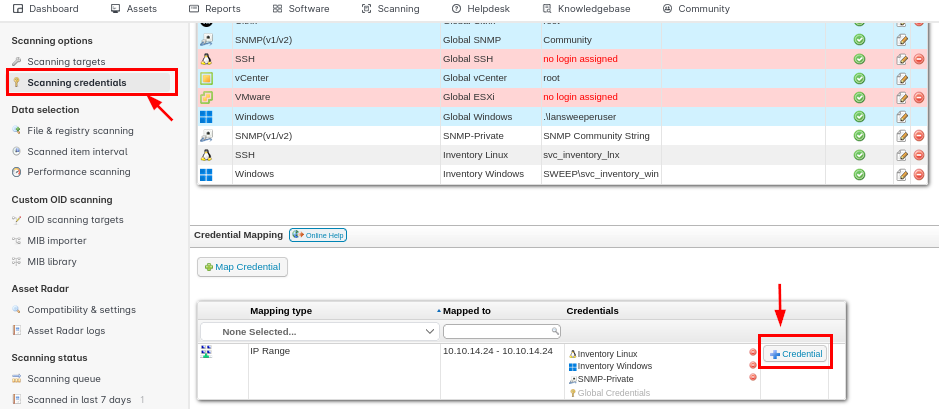This screenshot has width=939, height=409.
Task: Open the Helpdesk top menu
Action: click(x=481, y=8)
